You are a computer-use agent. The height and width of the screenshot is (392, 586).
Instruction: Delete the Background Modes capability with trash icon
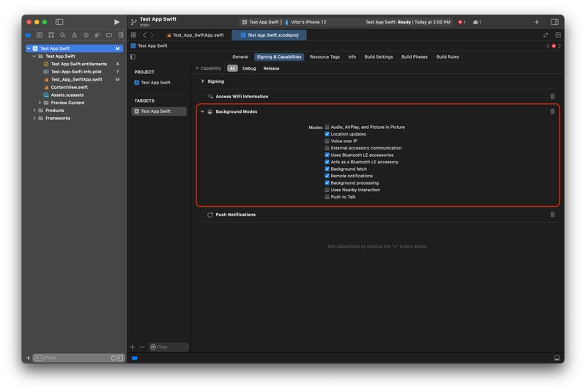point(552,111)
